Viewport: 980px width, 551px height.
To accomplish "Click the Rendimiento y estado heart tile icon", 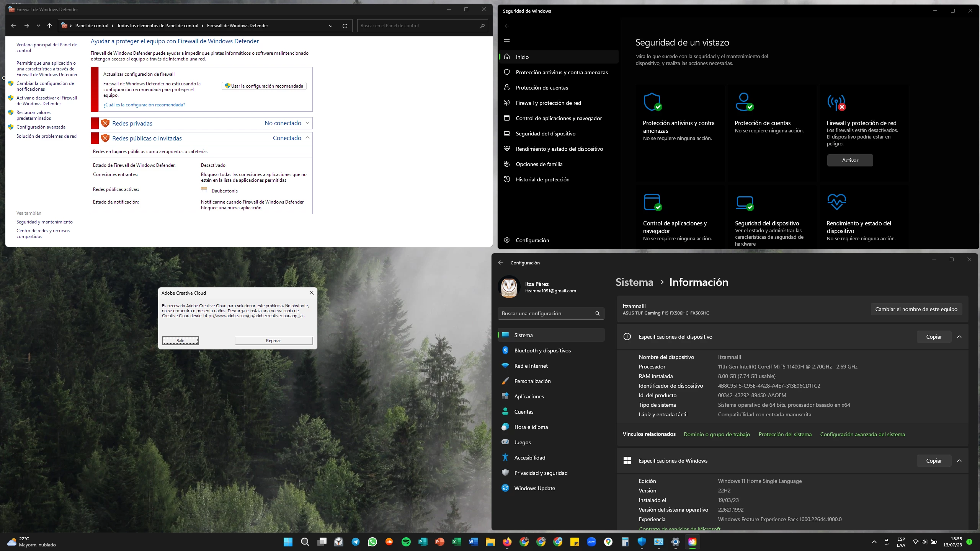I will point(836,202).
